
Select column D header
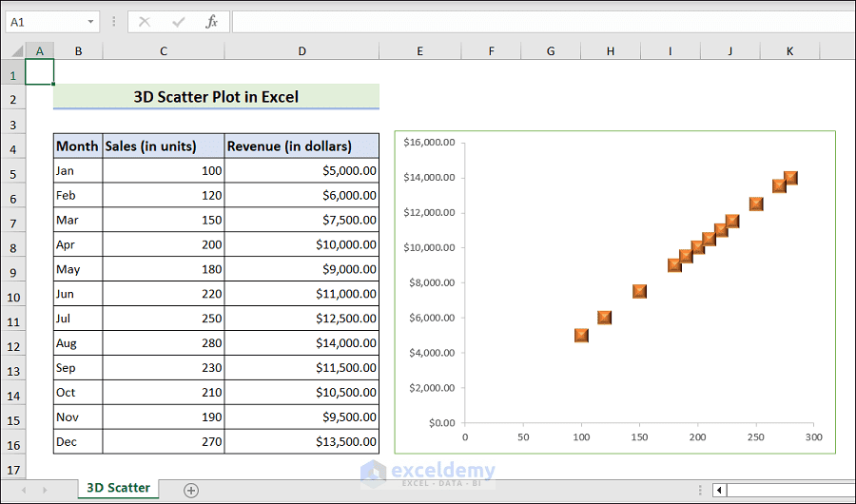[302, 51]
